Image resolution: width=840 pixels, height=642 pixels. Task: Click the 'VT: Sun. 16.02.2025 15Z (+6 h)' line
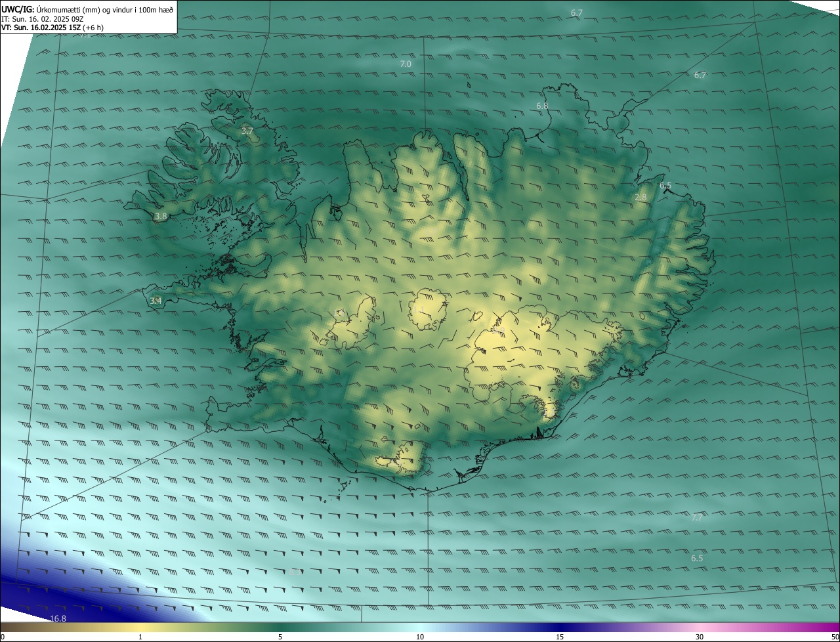[x=52, y=28]
